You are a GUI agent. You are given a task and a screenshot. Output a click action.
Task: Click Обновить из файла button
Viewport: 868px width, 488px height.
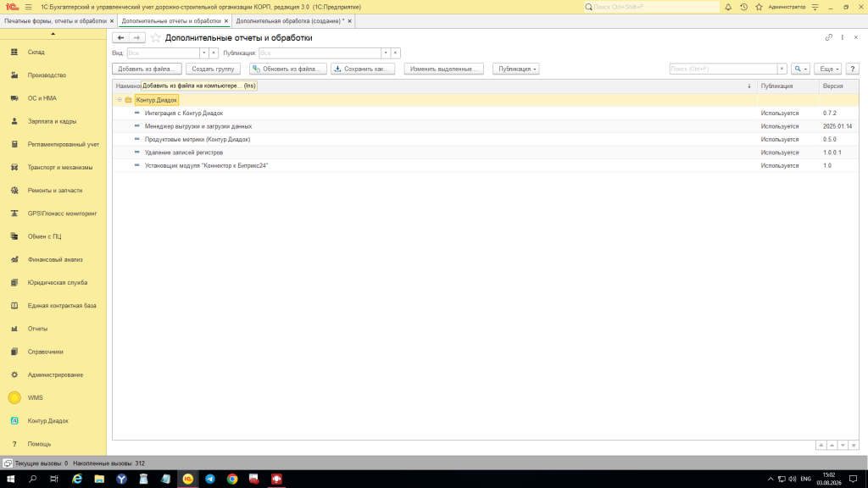(x=288, y=69)
